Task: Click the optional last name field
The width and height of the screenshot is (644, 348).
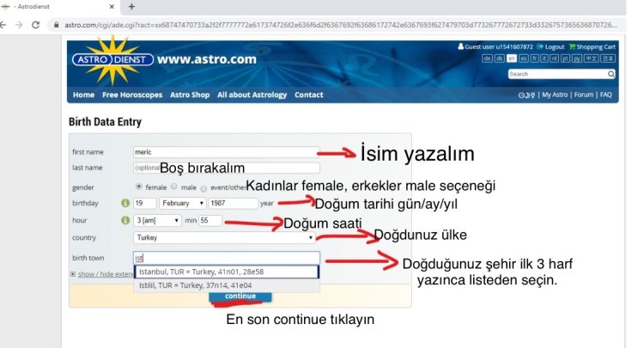Action: point(227,168)
